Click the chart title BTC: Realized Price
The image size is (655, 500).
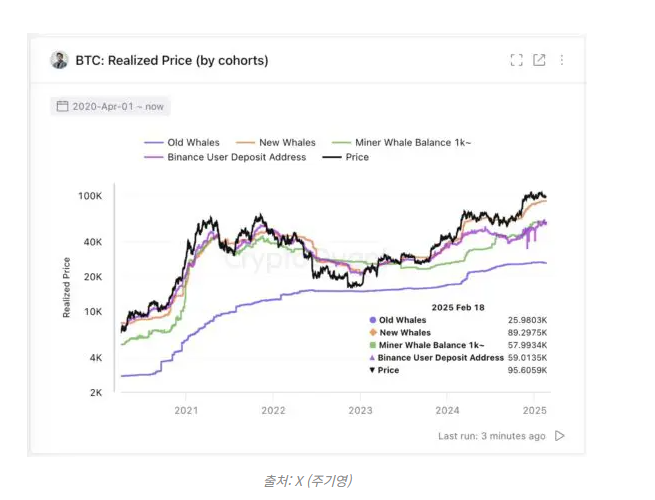tap(172, 60)
